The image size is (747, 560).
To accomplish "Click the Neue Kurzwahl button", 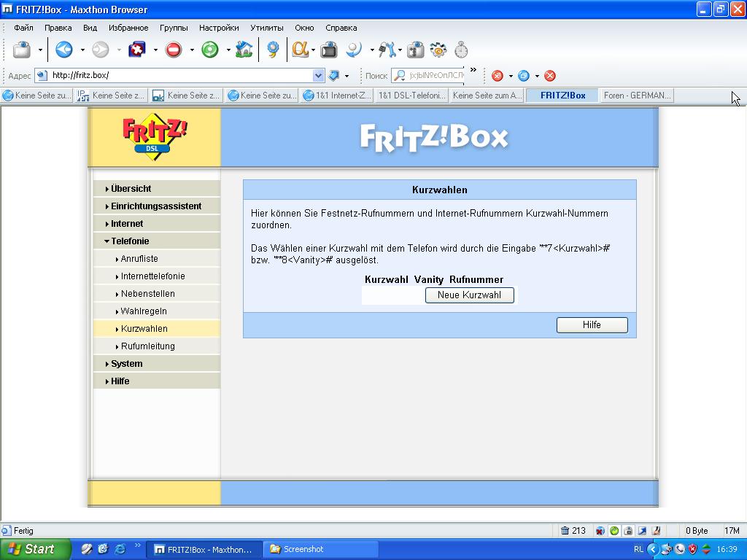I will (x=469, y=295).
